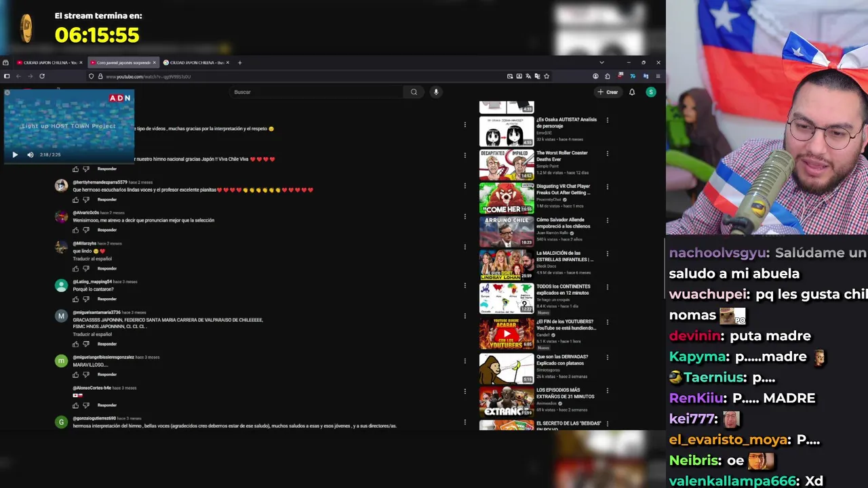The image size is (868, 488).
Task: Focus the YouTube Buscar search field
Action: tap(317, 92)
